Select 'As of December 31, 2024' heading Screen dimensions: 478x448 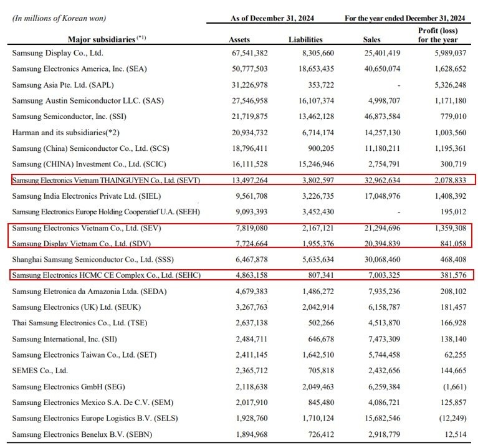pos(272,18)
